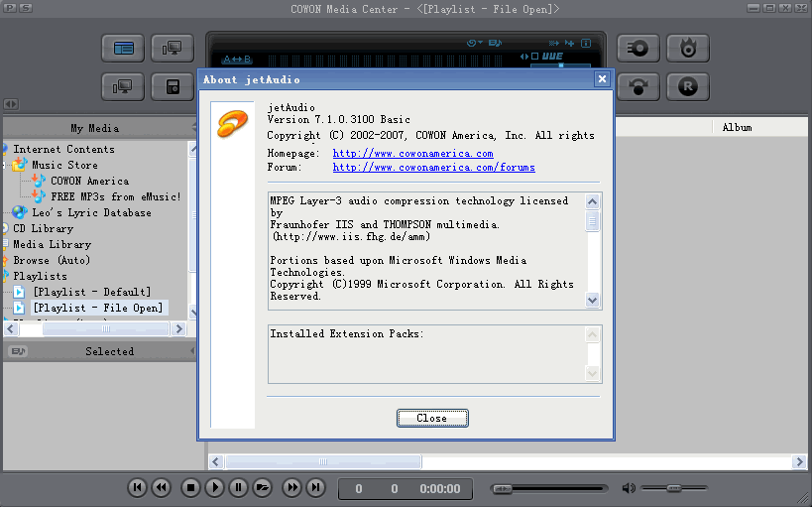
Task: Click the Extension Packs box's scroll-down arrow
Action: [592, 373]
